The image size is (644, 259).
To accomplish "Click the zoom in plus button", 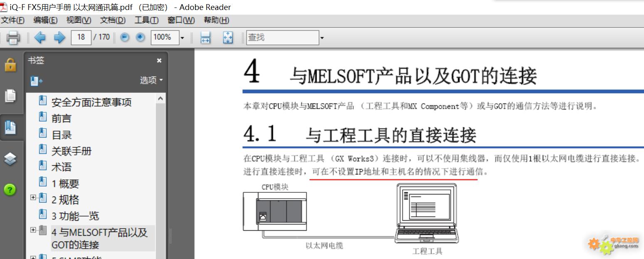I will [141, 37].
